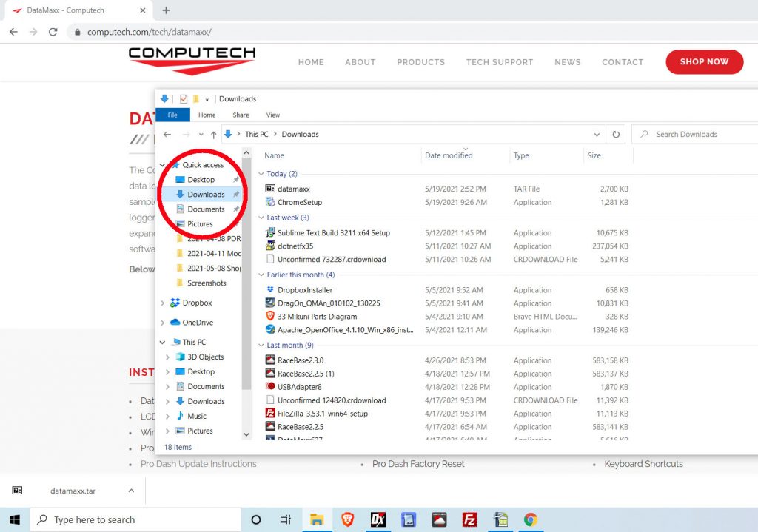Click the sidebar scroll down arrow
This screenshot has height=532, width=758.
[246, 434]
